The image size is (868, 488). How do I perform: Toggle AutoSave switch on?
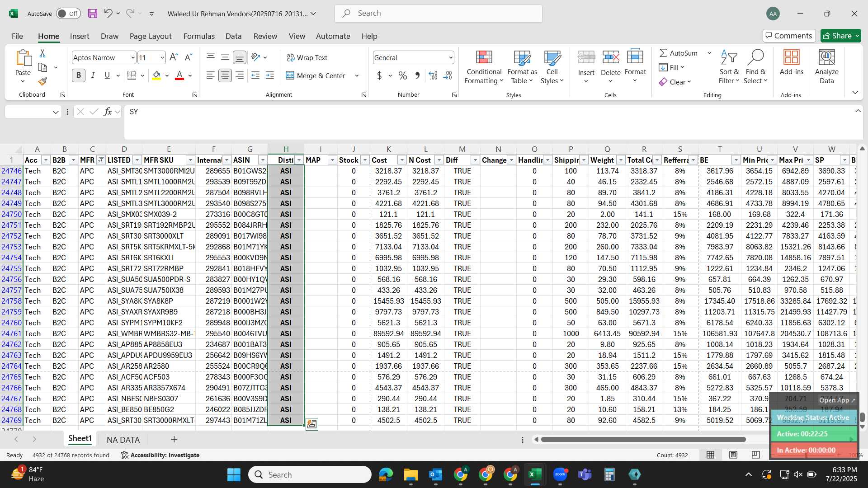[68, 14]
